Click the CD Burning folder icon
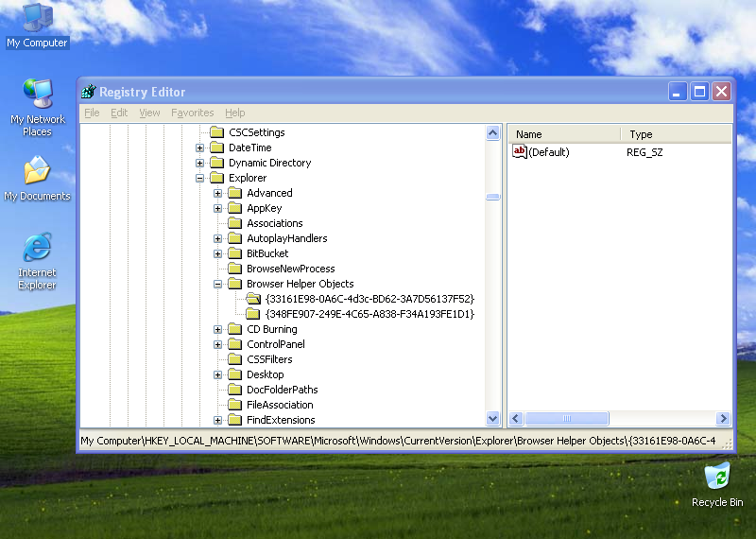 234,329
